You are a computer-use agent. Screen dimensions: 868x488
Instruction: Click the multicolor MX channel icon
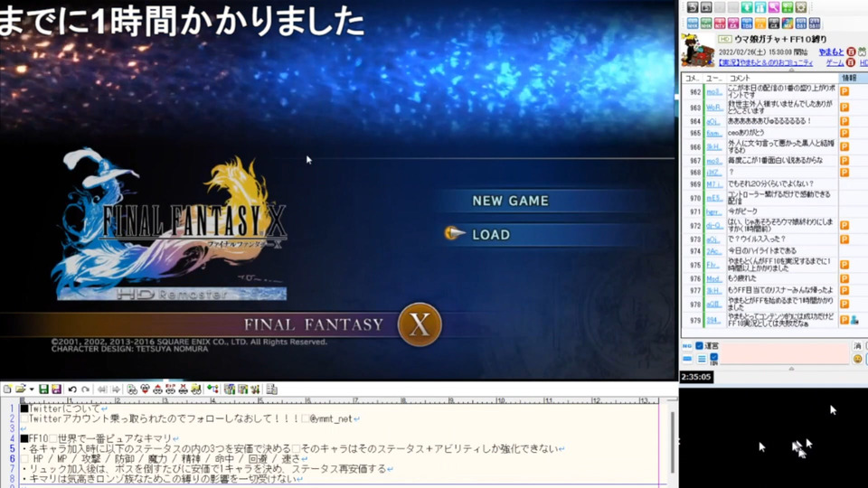(788, 23)
